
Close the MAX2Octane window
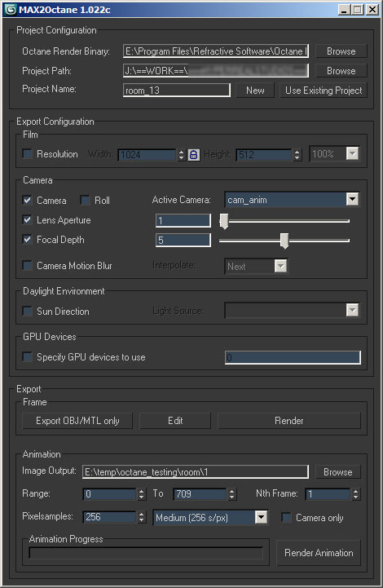tap(372, 9)
